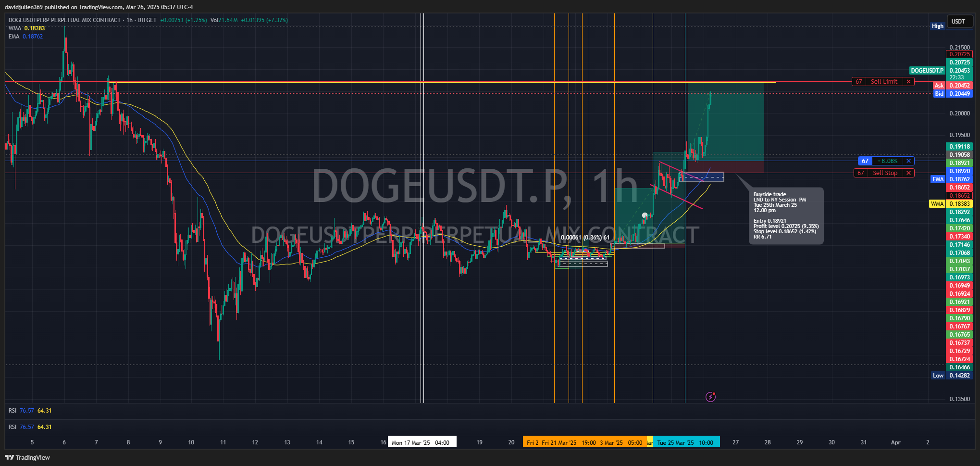The image size is (980, 466).
Task: Select the Buyside trade note text box
Action: tap(786, 215)
